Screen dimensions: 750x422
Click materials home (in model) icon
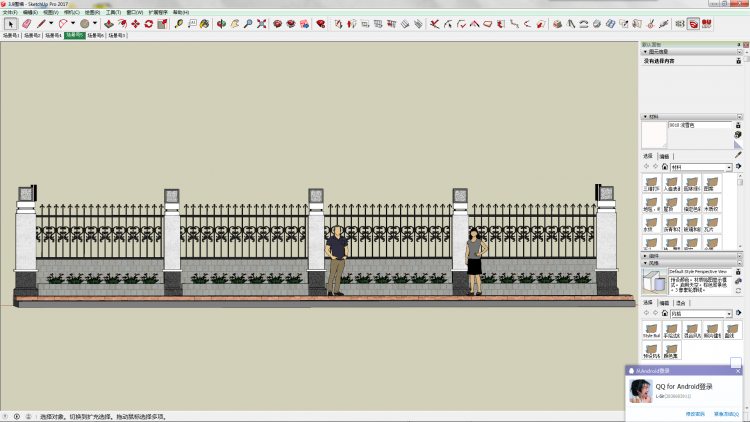click(664, 167)
